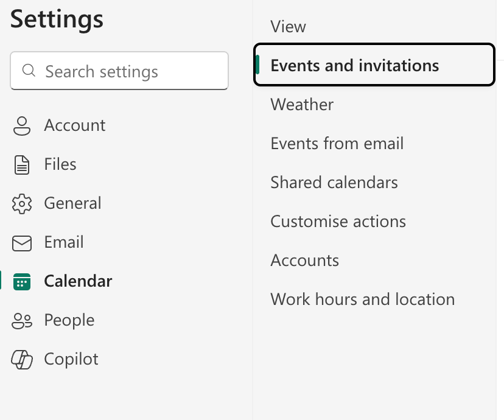The height and width of the screenshot is (420, 504).
Task: Click the People icon
Action: coord(22,320)
